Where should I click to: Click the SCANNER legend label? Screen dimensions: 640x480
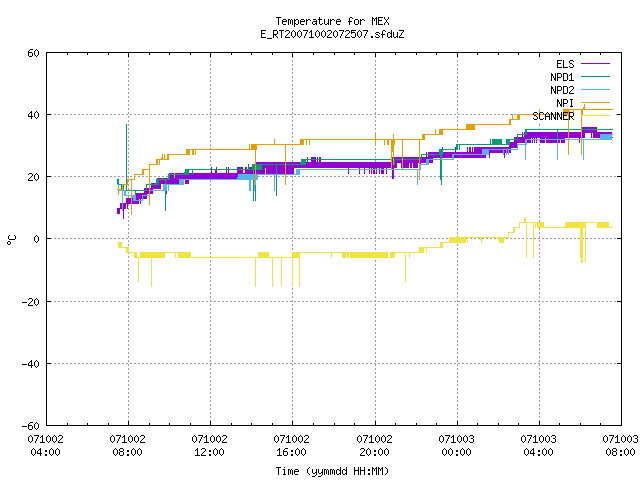553,116
